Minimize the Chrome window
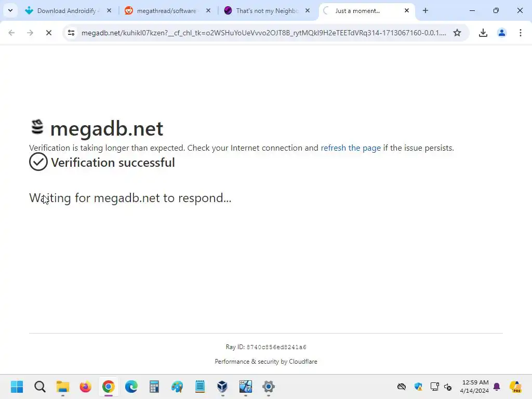This screenshot has height=399, width=532. (x=472, y=10)
